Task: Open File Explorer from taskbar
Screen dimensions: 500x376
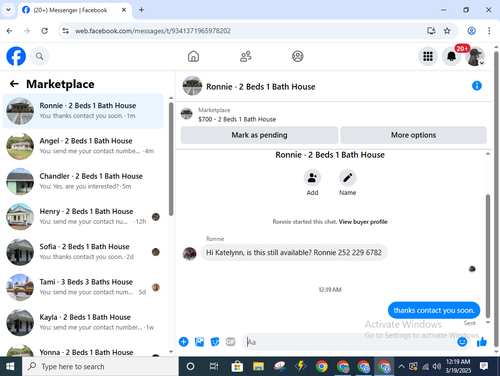Action: (258, 366)
